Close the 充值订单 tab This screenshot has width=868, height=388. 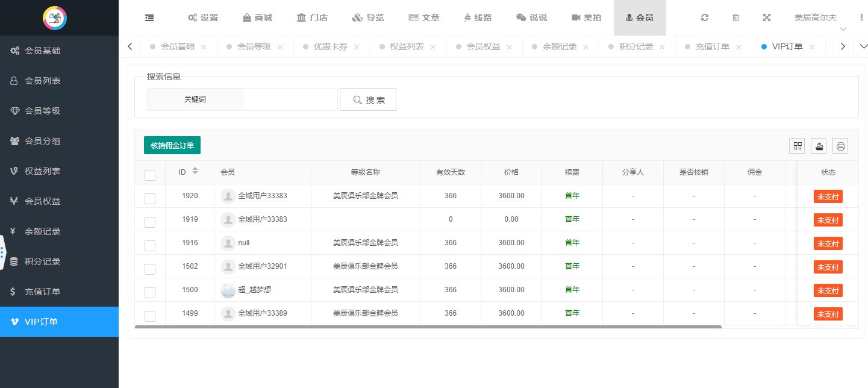click(x=738, y=47)
